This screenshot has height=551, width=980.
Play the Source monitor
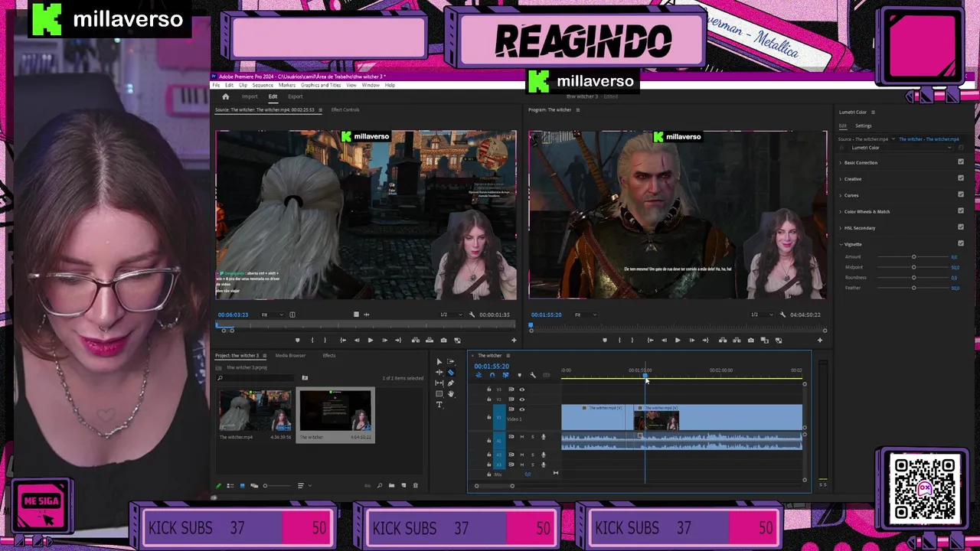(371, 340)
